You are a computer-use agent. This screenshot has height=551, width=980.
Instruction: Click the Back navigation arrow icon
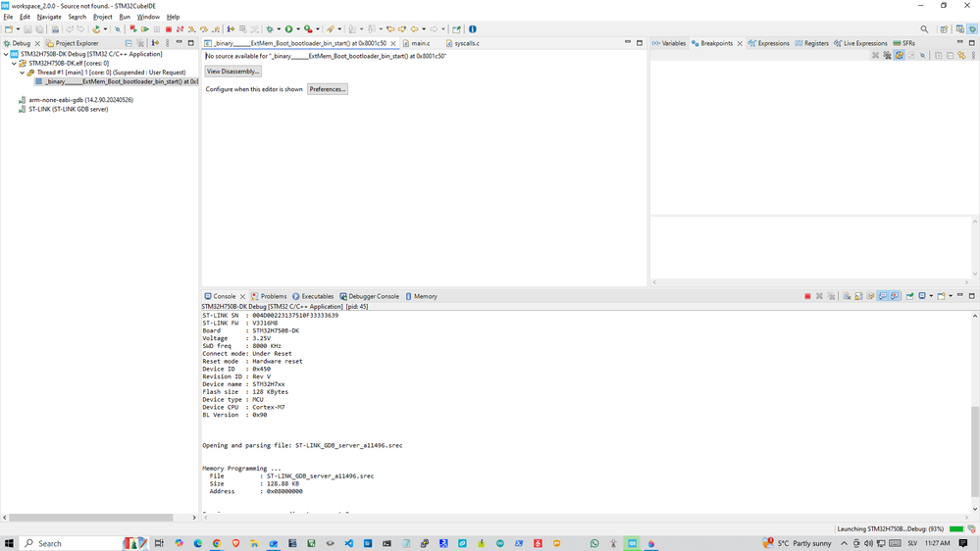click(414, 28)
